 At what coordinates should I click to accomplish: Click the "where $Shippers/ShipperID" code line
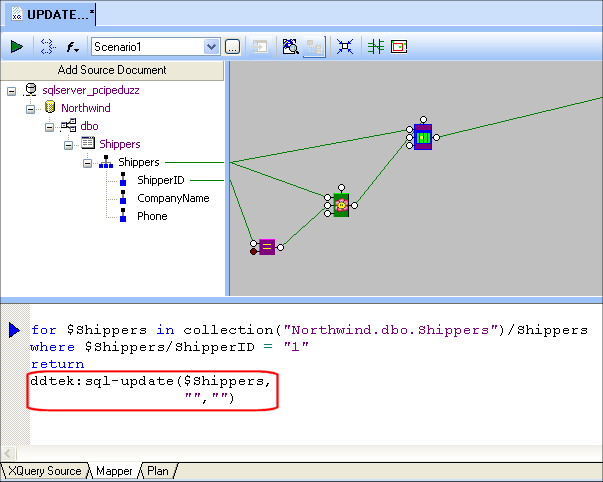coord(169,347)
